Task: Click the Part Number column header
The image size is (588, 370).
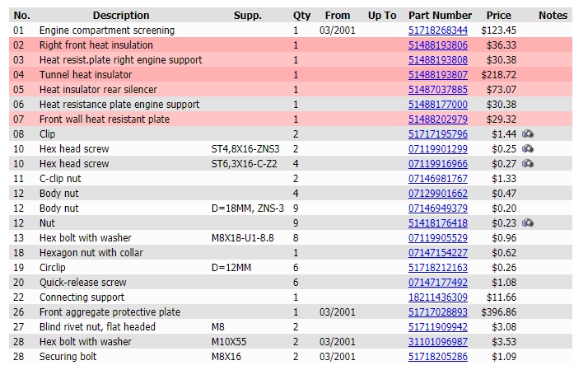Action: (440, 16)
